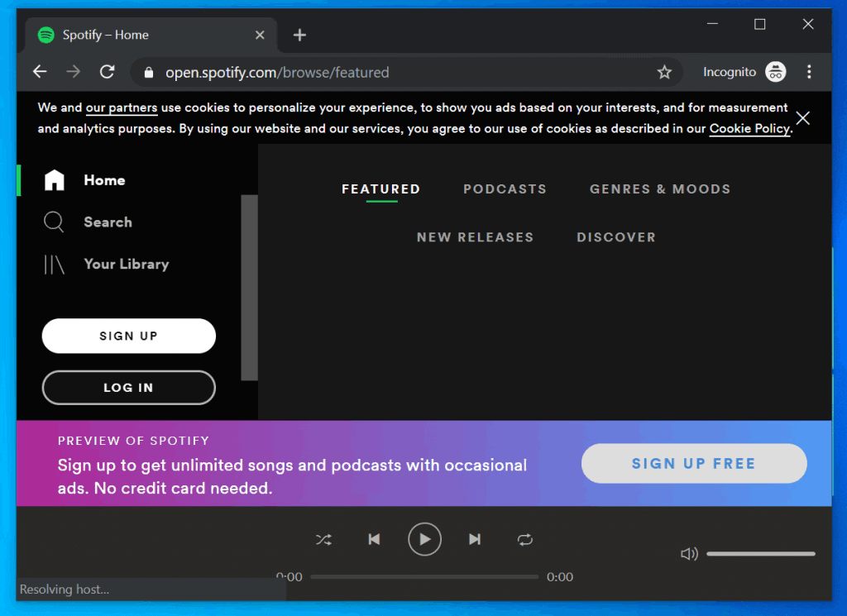Click the Sign Up Free button
This screenshot has height=616, width=847.
[694, 463]
